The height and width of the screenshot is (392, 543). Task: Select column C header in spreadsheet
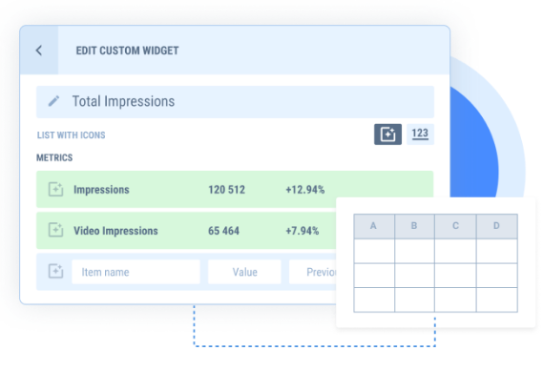455,226
